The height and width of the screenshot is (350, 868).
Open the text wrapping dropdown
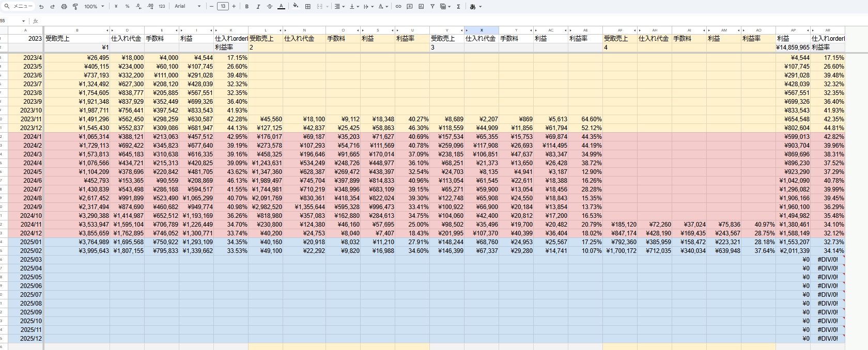368,6
